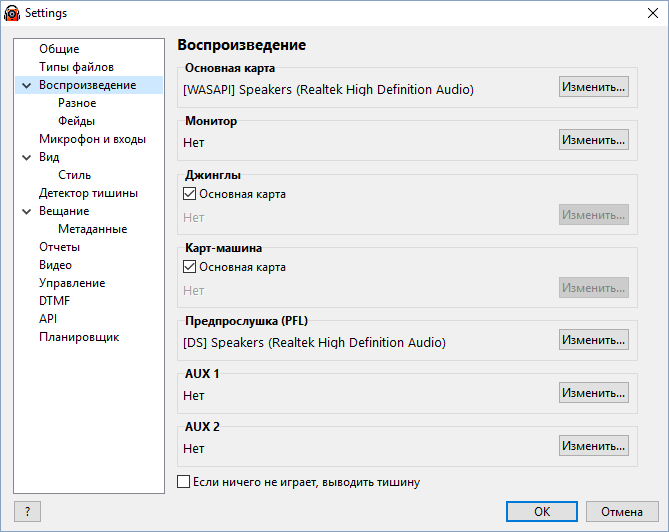Toggle Карт-машина Основная карта checkbox

click(189, 267)
